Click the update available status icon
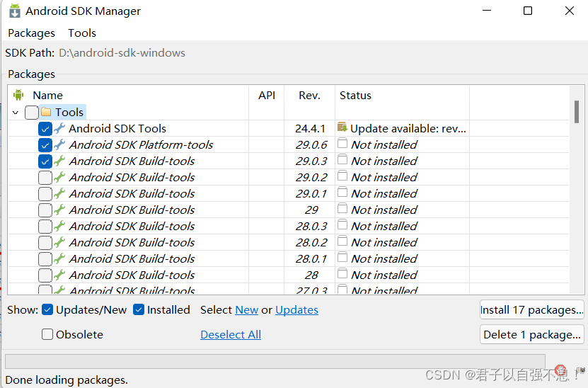The image size is (588, 388). pos(342,127)
